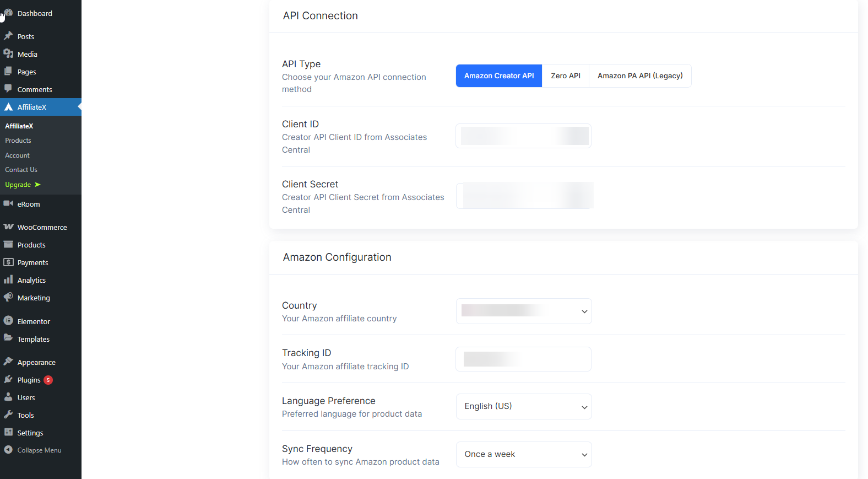Click the Posts pushpin icon
This screenshot has width=868, height=479.
point(8,36)
